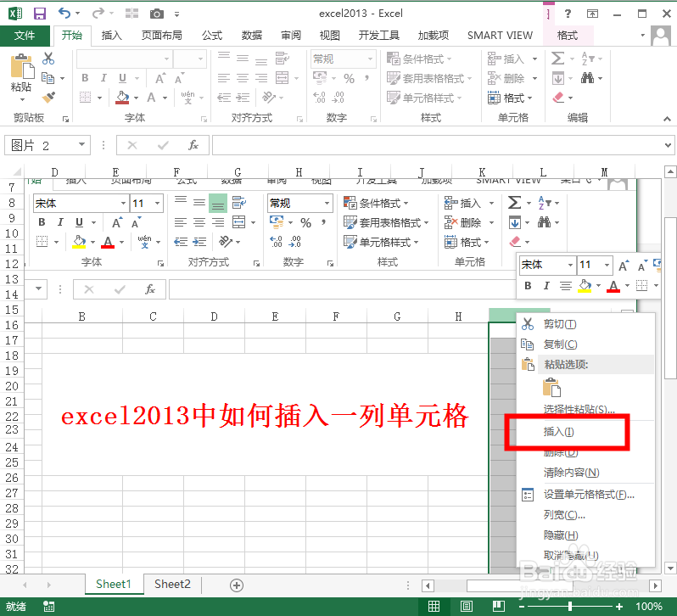The height and width of the screenshot is (616, 677).
Task: Click the Sheet1 worksheet tab
Action: pyautogui.click(x=114, y=584)
